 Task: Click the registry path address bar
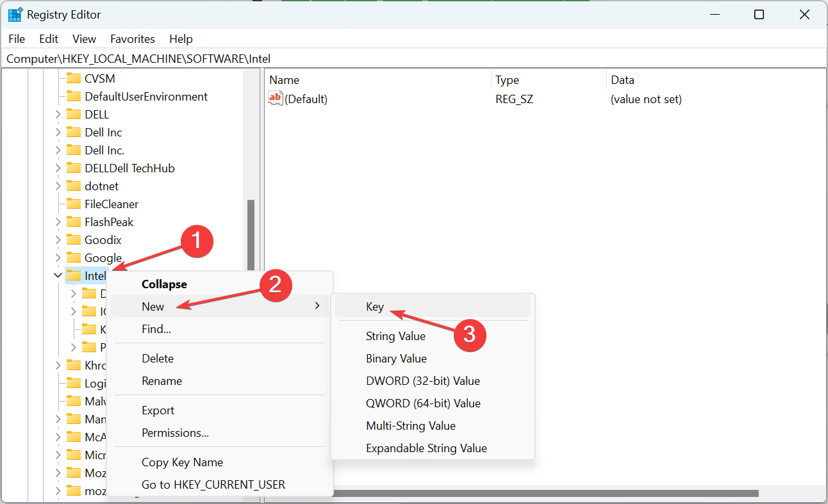point(414,58)
